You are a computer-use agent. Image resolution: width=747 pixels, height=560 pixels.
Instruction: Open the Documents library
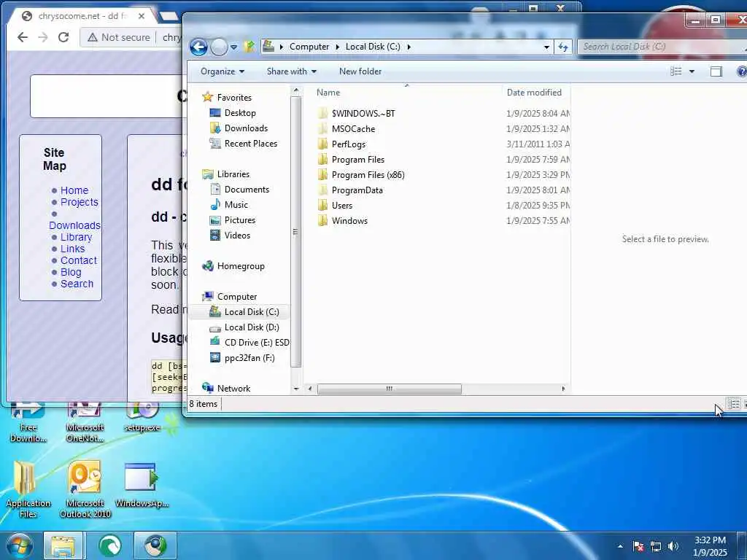tap(247, 190)
